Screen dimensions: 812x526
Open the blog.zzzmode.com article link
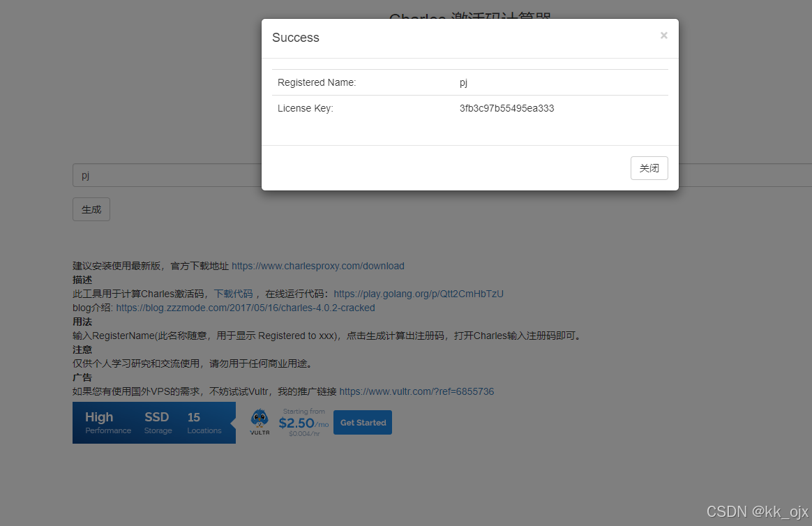(x=246, y=308)
